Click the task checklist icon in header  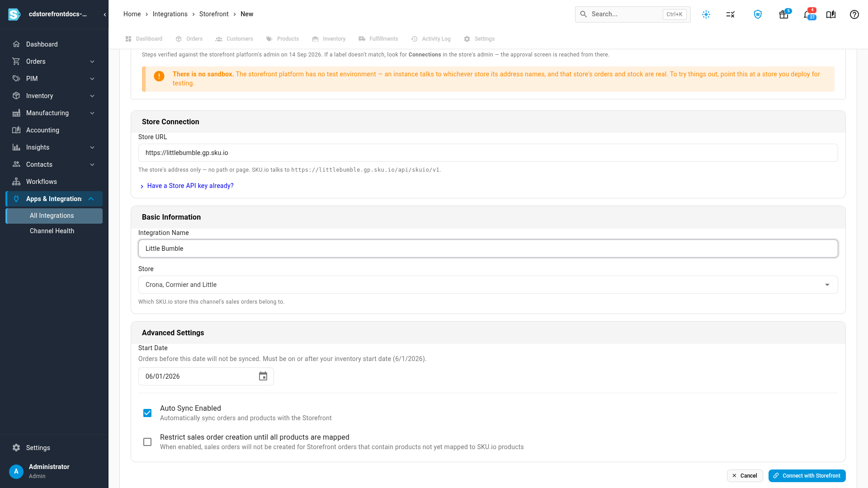(x=731, y=14)
